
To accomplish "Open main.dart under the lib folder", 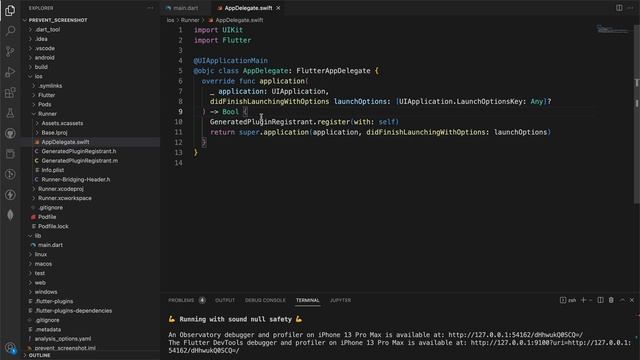I will 50,245.
